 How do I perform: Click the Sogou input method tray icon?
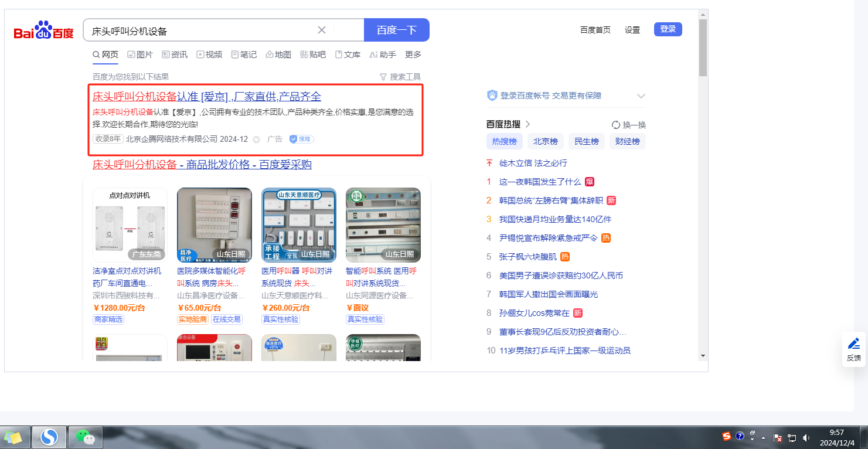[727, 436]
